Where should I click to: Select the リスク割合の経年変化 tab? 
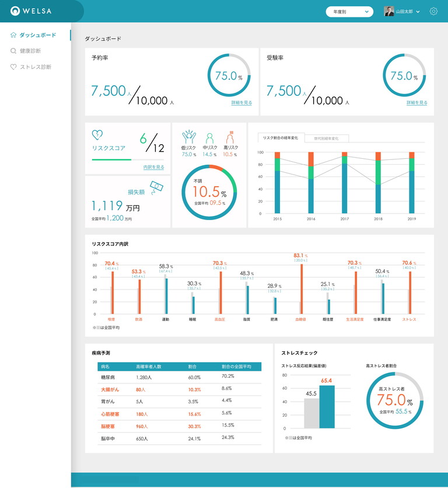[x=281, y=138]
